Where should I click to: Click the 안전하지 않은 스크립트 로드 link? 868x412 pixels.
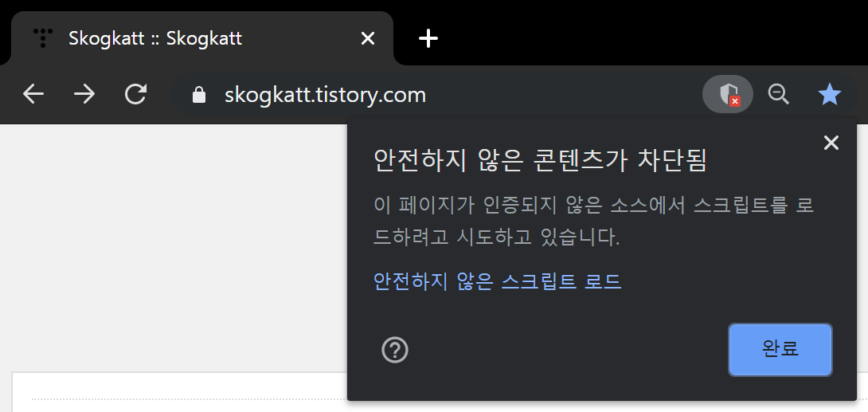(497, 281)
